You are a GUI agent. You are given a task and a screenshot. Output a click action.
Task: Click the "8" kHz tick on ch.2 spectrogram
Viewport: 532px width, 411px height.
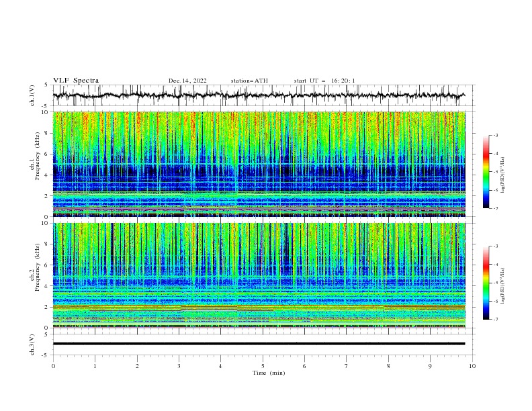coord(47,244)
